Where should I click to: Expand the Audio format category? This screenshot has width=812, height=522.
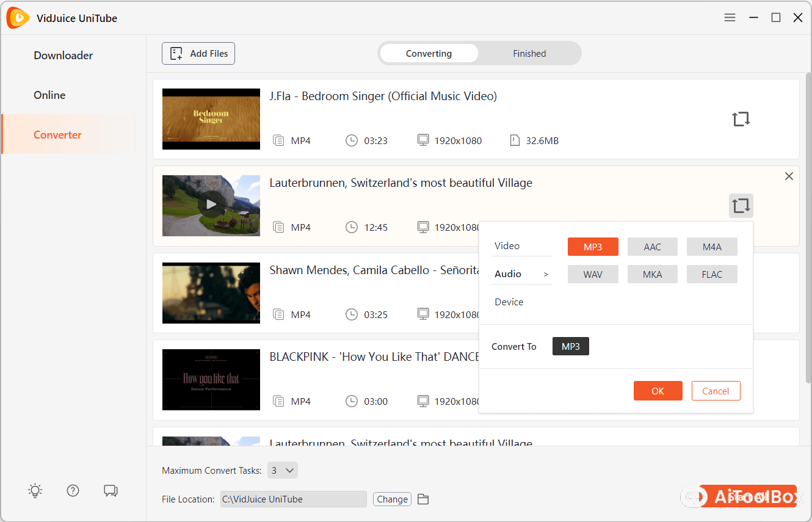(521, 274)
